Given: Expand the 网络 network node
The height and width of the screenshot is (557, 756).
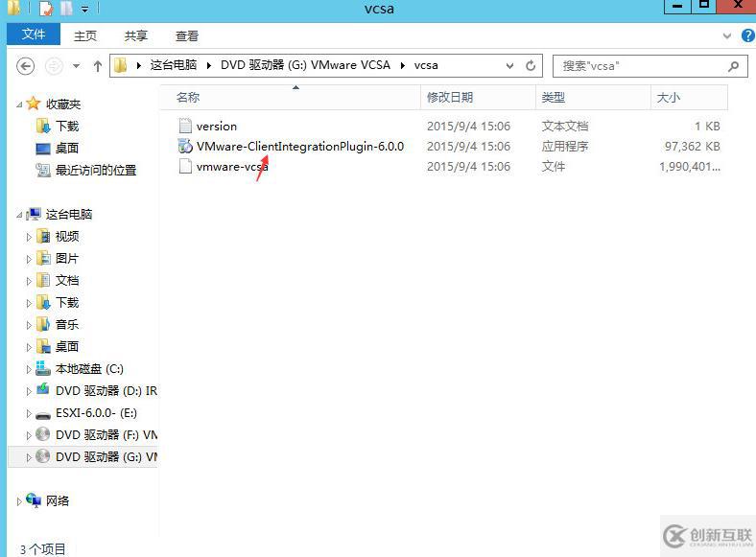Looking at the screenshot, I should [x=19, y=501].
